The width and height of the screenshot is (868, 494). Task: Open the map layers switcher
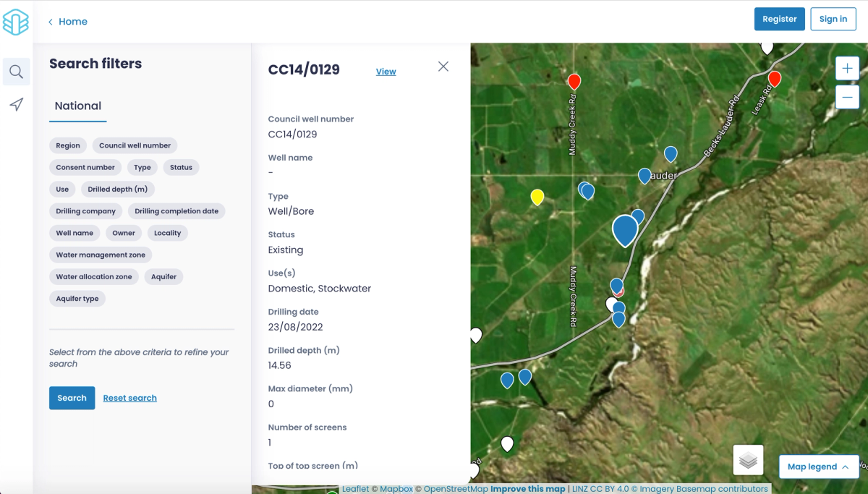(x=748, y=460)
